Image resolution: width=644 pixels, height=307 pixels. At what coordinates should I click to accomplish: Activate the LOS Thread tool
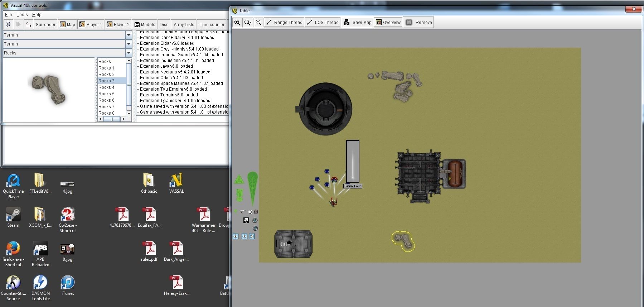coord(323,22)
